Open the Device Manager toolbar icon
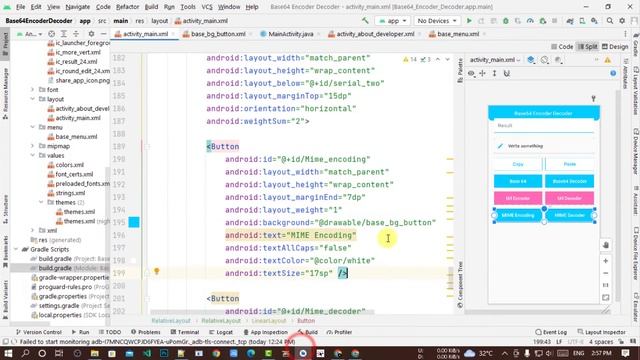The height and width of the screenshot is (360, 640). coord(582,21)
